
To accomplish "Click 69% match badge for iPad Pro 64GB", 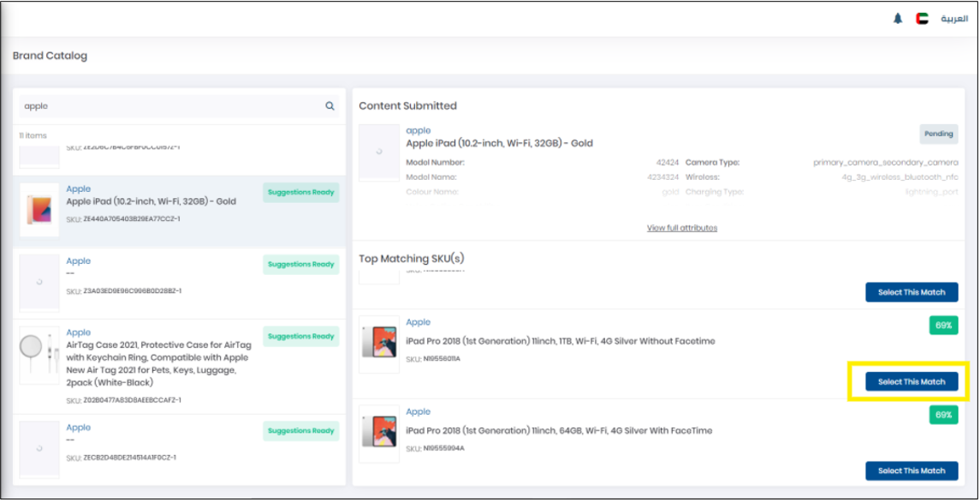I will (943, 415).
